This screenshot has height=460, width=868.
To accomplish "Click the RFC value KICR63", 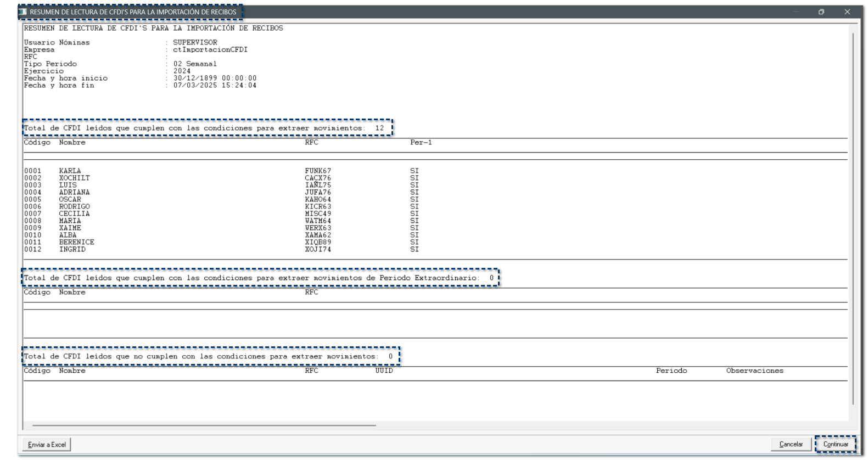I will click(x=318, y=206).
